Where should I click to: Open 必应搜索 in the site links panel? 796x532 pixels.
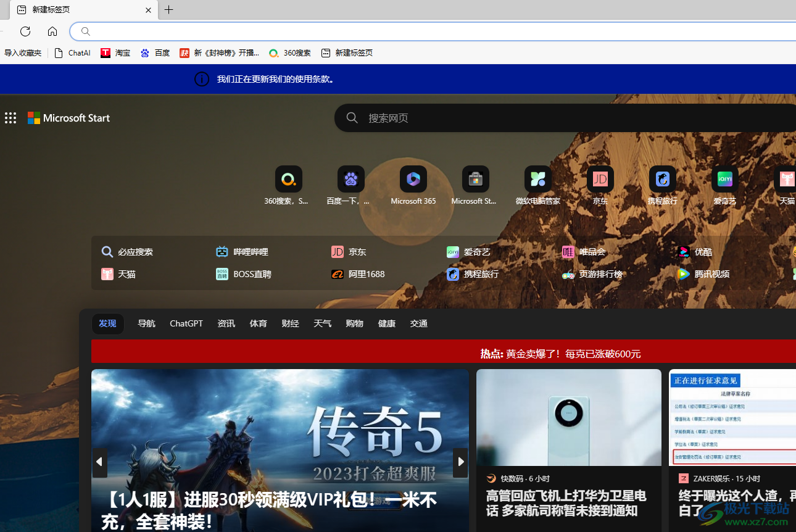(x=127, y=252)
